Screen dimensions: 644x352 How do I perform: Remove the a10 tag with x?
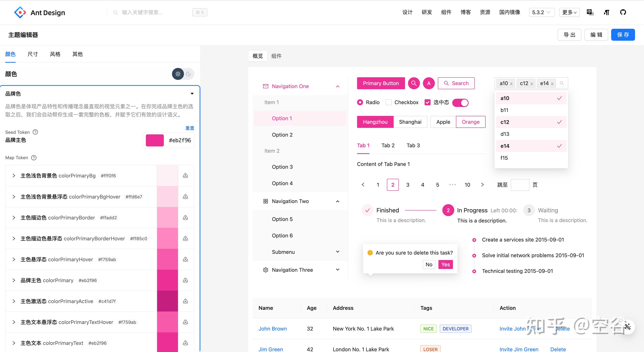pyautogui.click(x=511, y=84)
